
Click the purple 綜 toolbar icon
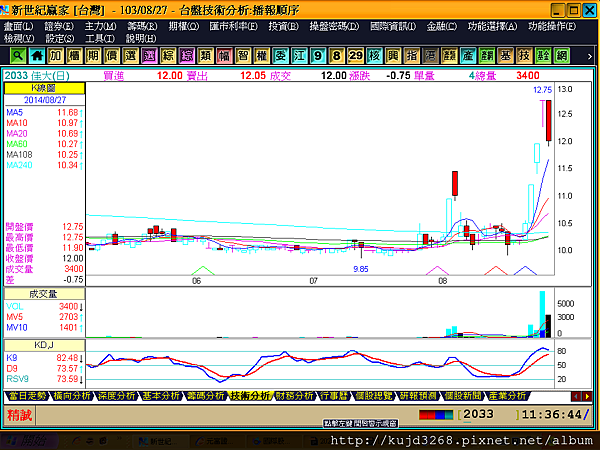[x=187, y=56]
